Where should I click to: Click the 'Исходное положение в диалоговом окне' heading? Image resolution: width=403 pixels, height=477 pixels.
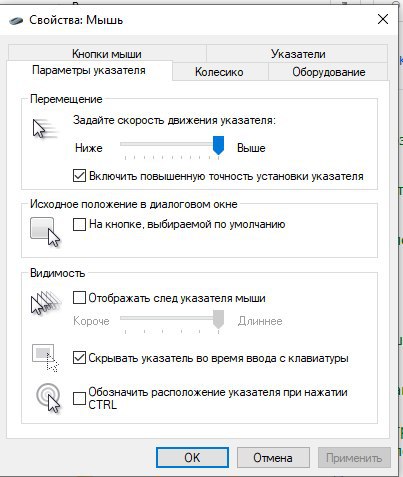coord(134,204)
